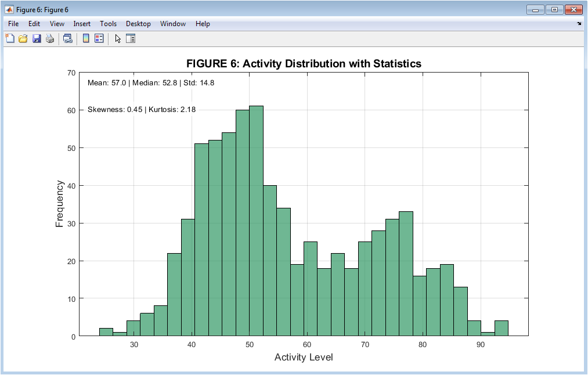Image resolution: width=588 pixels, height=375 pixels.
Task: Click the dock figure arrow at menu bar right
Action: (x=579, y=24)
